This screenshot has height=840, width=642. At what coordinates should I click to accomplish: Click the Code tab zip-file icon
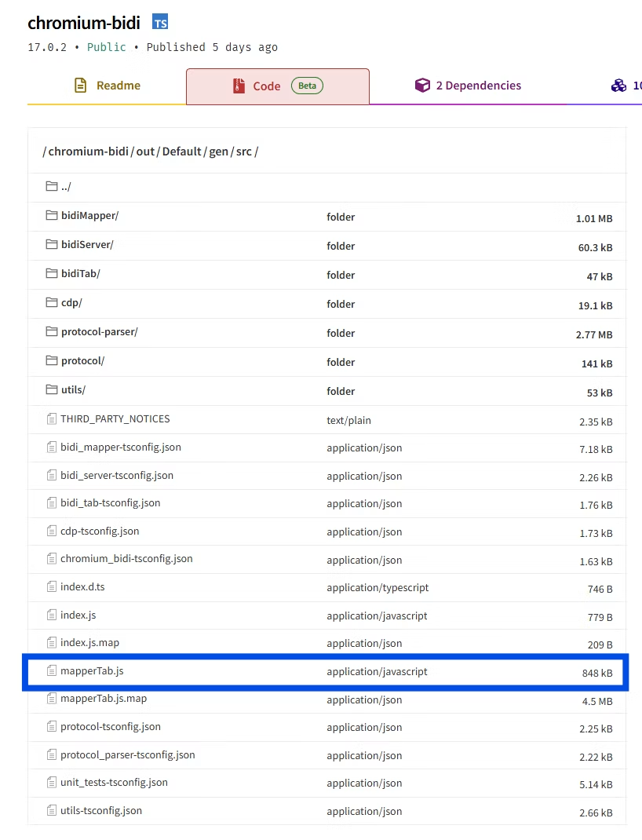tap(239, 86)
